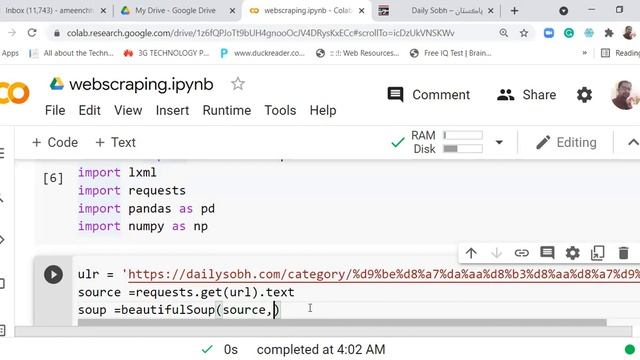The height and width of the screenshot is (360, 640).
Task: Collapse the header with up chevron
Action: tap(633, 142)
